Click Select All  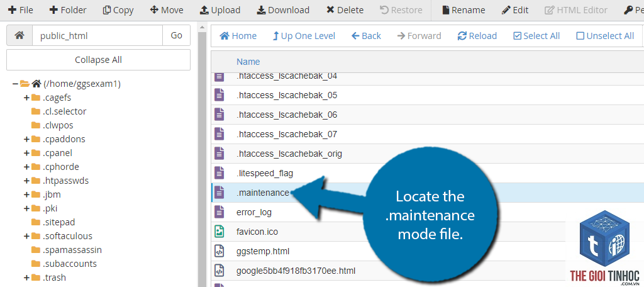536,36
